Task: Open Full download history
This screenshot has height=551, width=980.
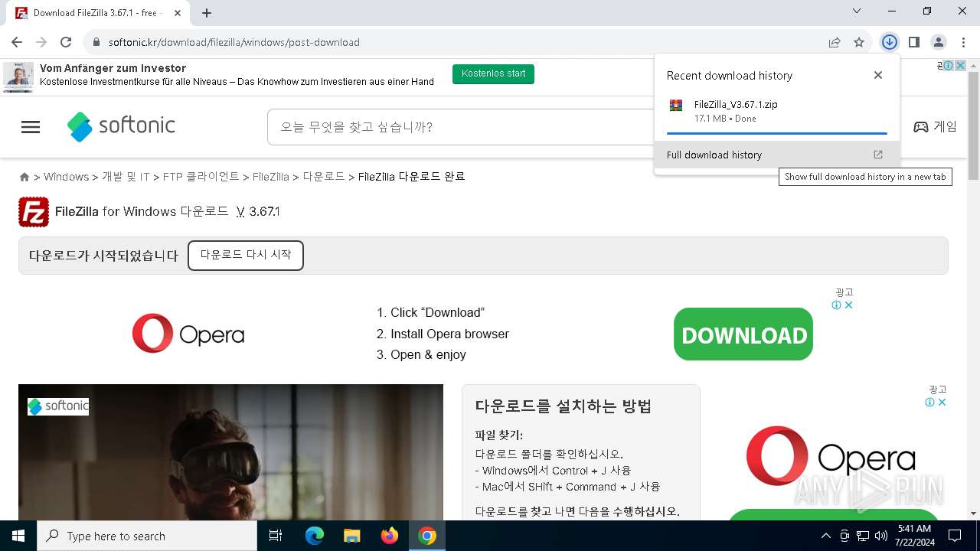Action: point(777,155)
